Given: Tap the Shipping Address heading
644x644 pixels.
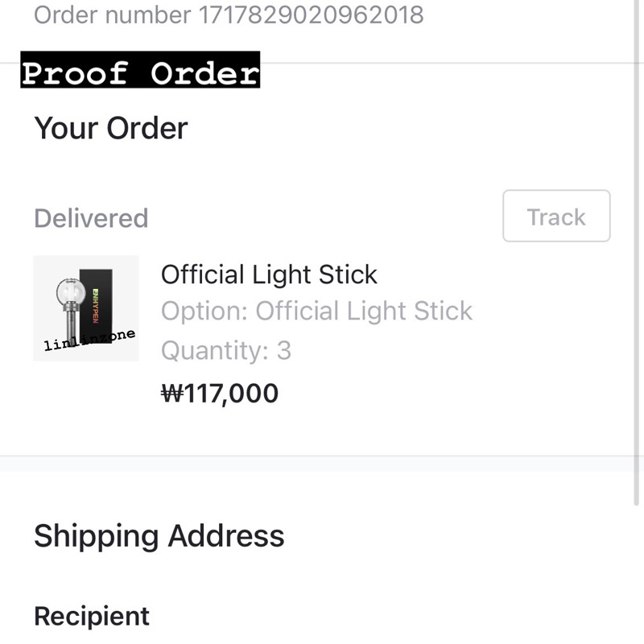Looking at the screenshot, I should (x=159, y=536).
